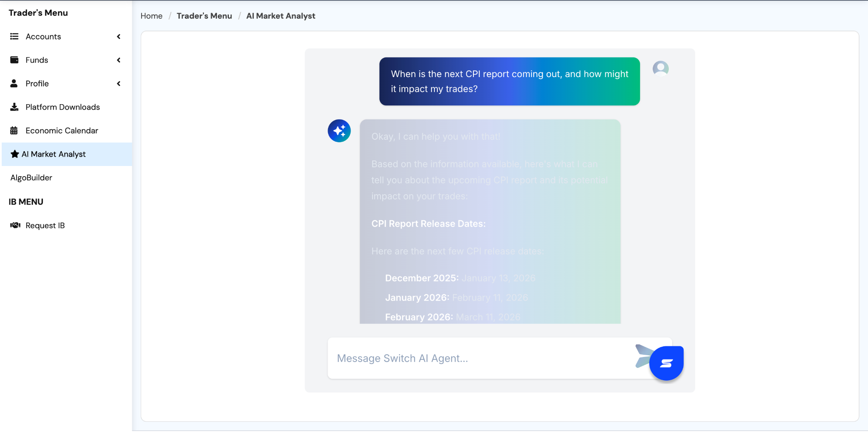
Task: Click the Funds wallet icon
Action: [14, 60]
